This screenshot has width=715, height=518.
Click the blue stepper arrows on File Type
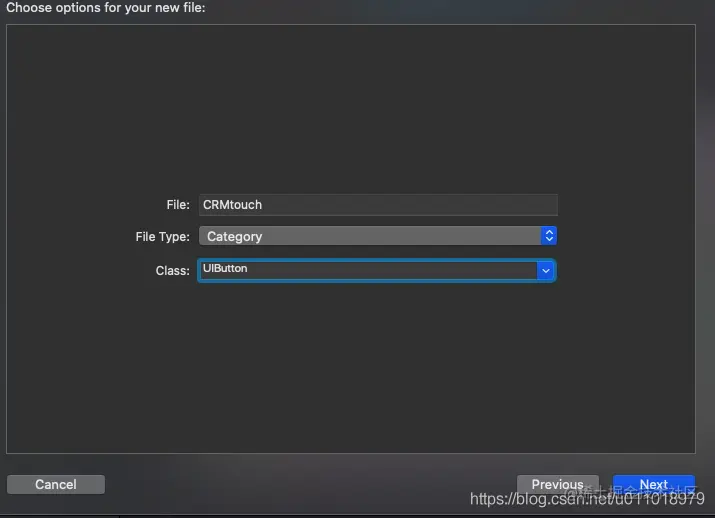pyautogui.click(x=549, y=236)
